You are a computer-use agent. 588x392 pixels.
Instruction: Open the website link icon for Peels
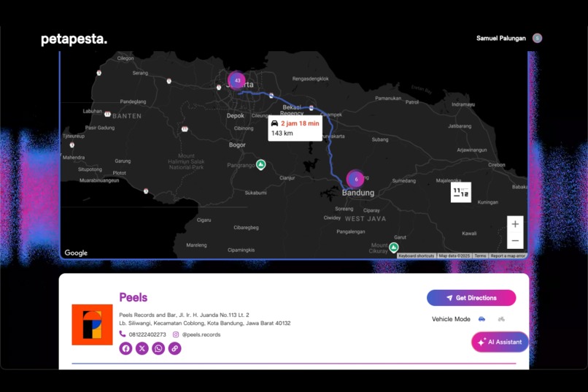point(175,348)
